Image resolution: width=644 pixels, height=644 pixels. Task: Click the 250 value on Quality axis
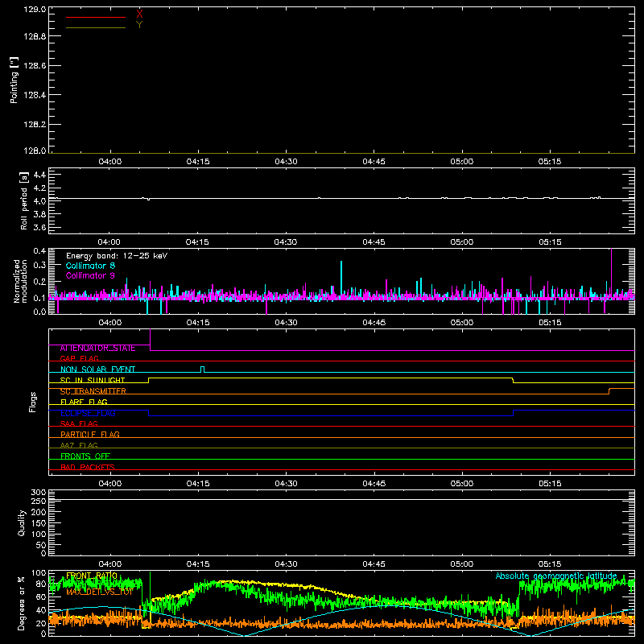click(x=39, y=501)
